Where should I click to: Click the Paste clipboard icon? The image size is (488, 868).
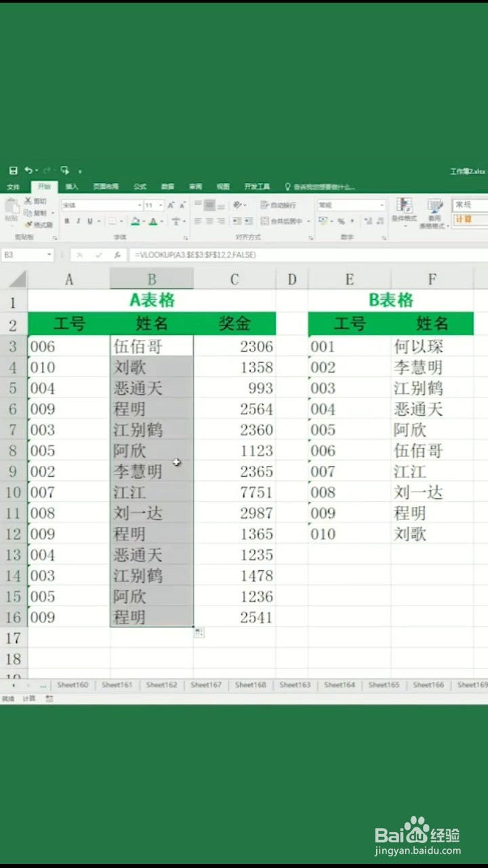pyautogui.click(x=11, y=208)
